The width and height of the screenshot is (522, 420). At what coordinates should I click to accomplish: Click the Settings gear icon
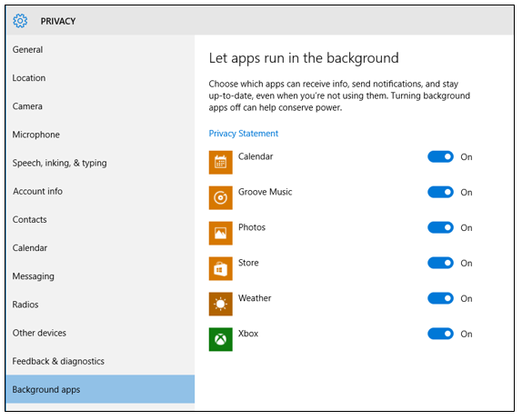pos(20,21)
